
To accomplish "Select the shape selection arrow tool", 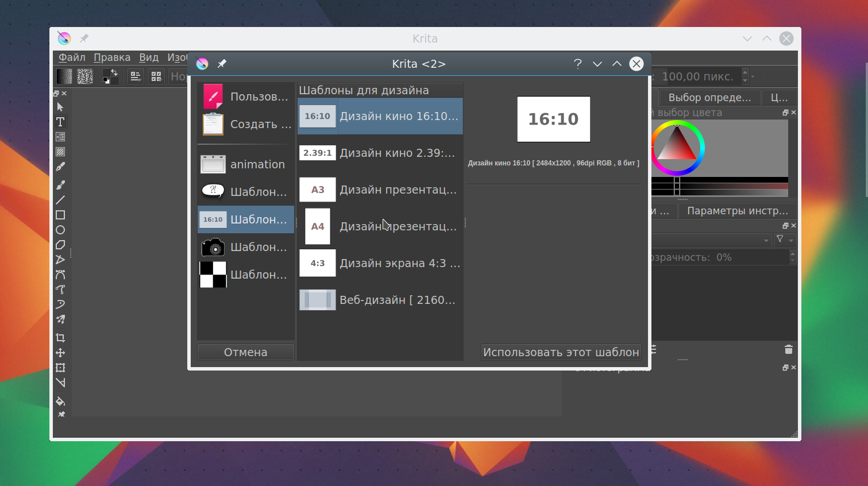I will click(60, 107).
